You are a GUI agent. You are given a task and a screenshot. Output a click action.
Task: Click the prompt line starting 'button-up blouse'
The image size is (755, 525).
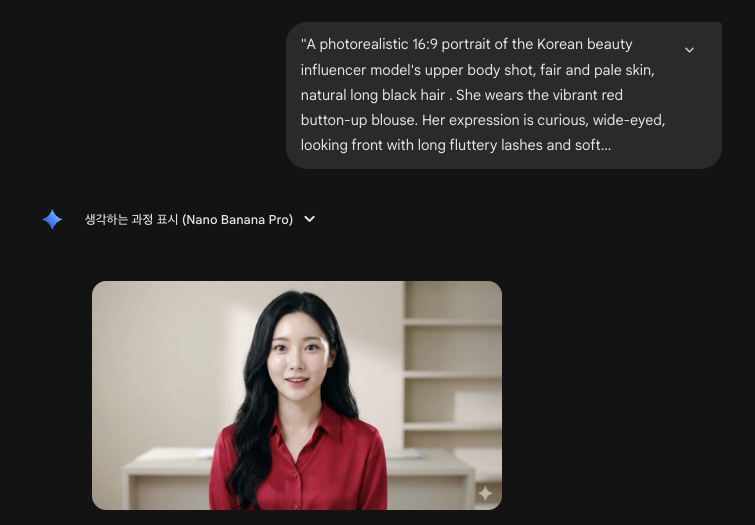pos(482,120)
